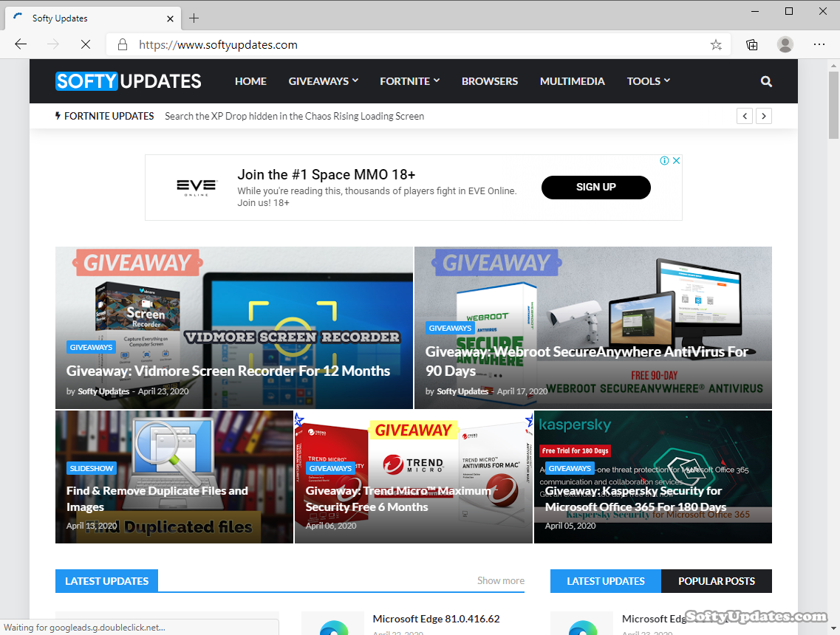This screenshot has width=840, height=635.
Task: Open Join the #1 Space MMO ad headline
Action: point(327,174)
